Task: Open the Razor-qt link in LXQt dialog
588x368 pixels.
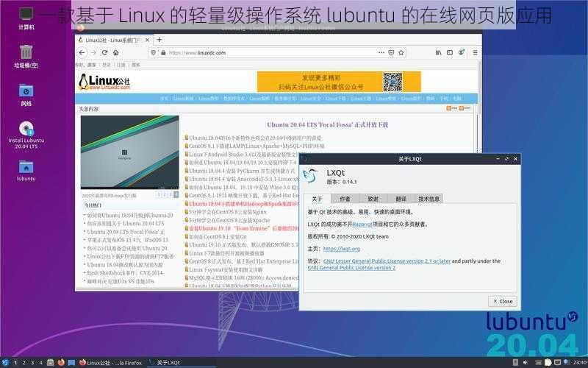Action: tap(362, 224)
